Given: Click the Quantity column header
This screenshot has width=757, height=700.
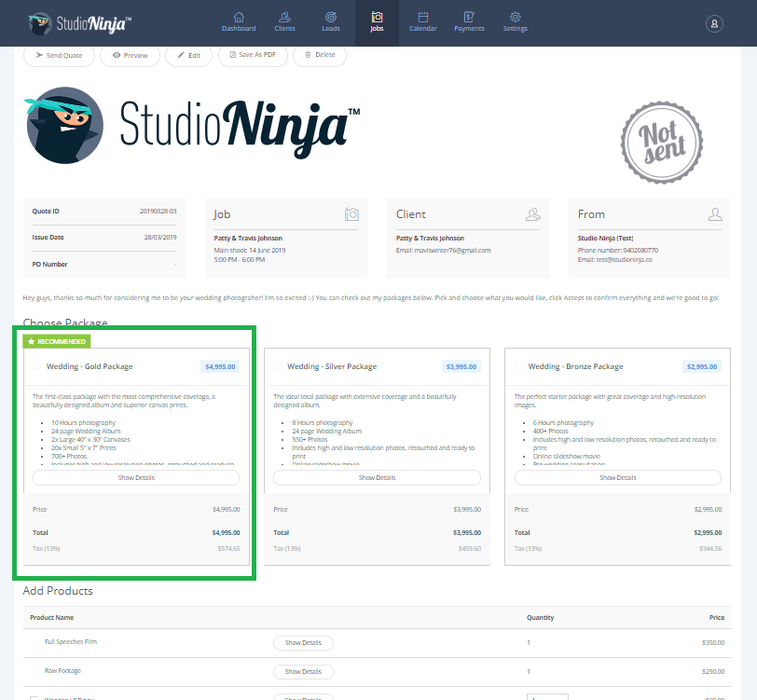Looking at the screenshot, I should pyautogui.click(x=540, y=617).
